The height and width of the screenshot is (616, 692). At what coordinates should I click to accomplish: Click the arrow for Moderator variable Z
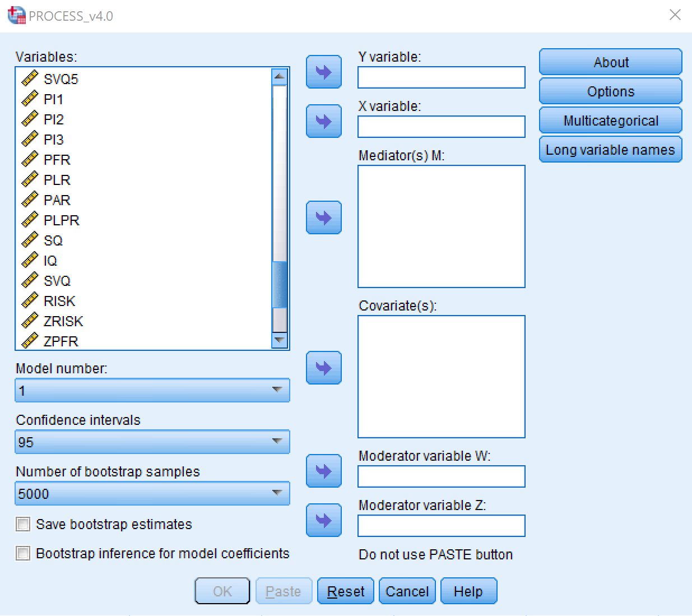click(x=323, y=520)
